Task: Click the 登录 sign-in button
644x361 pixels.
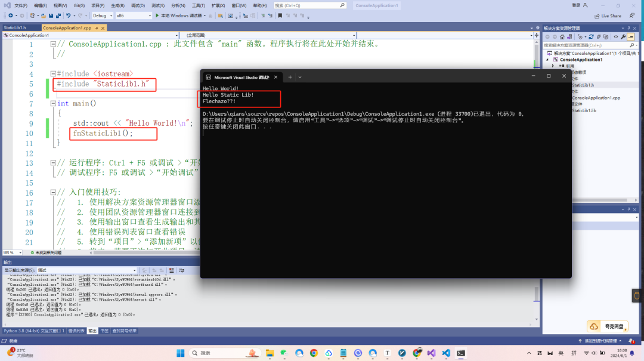Action: click(x=580, y=5)
